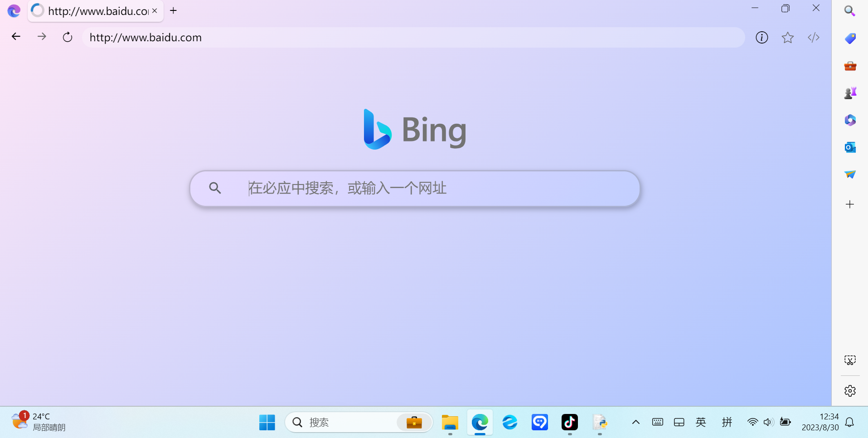Open Wi-Fi network tray icon
The width and height of the screenshot is (868, 438).
(x=752, y=422)
